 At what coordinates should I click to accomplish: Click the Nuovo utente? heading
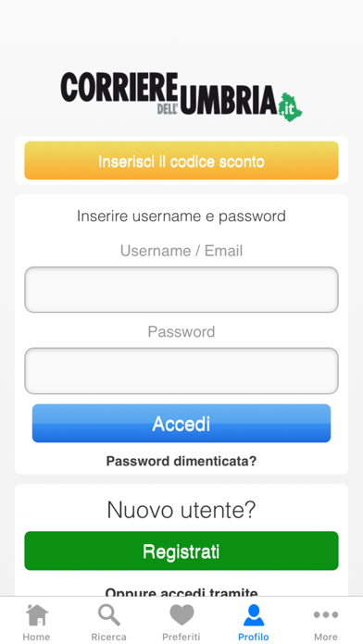[181, 510]
